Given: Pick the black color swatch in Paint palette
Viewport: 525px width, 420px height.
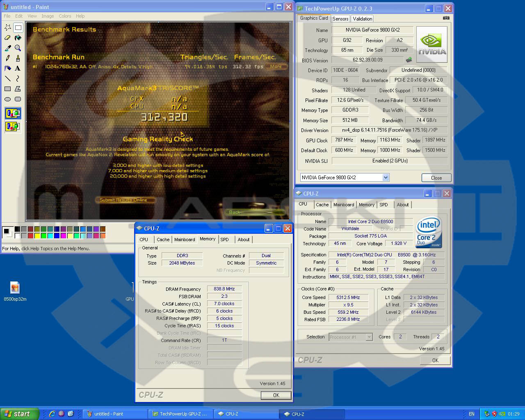Looking at the screenshot, I should 18,229.
